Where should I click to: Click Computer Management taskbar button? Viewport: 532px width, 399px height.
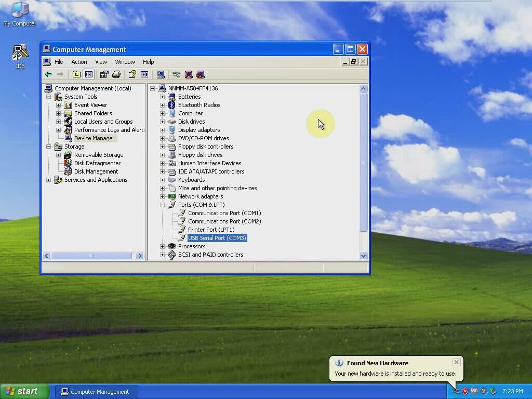click(x=96, y=392)
